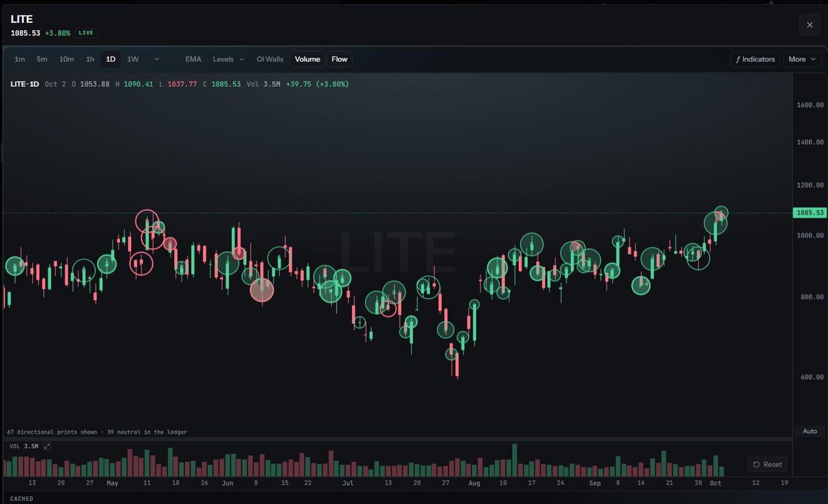Expand the volume pane with arrows icon
This screenshot has width=828, height=504.
(47, 447)
